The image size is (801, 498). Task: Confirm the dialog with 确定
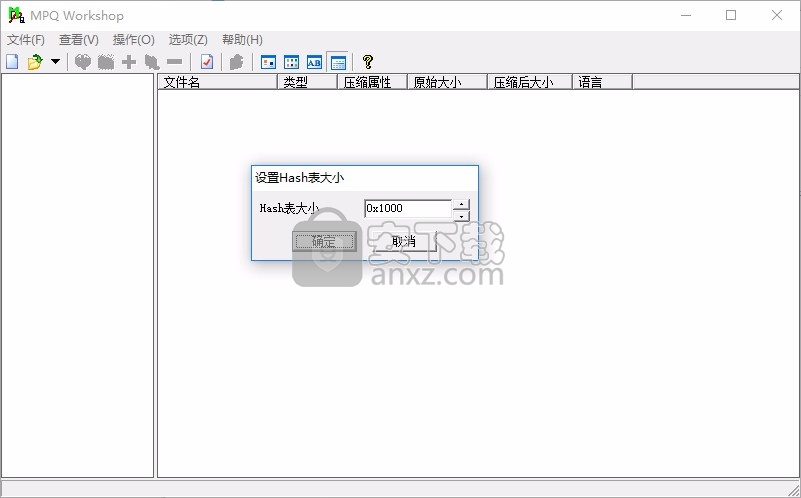324,241
